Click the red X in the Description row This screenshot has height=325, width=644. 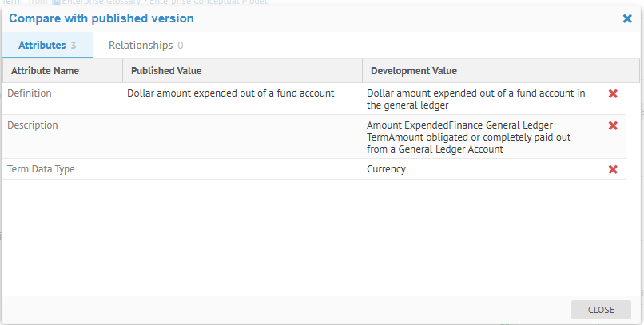click(613, 126)
